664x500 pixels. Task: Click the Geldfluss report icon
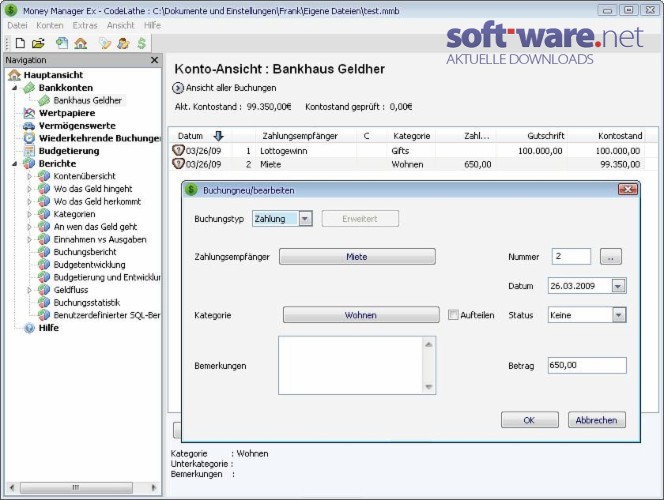pos(44,290)
